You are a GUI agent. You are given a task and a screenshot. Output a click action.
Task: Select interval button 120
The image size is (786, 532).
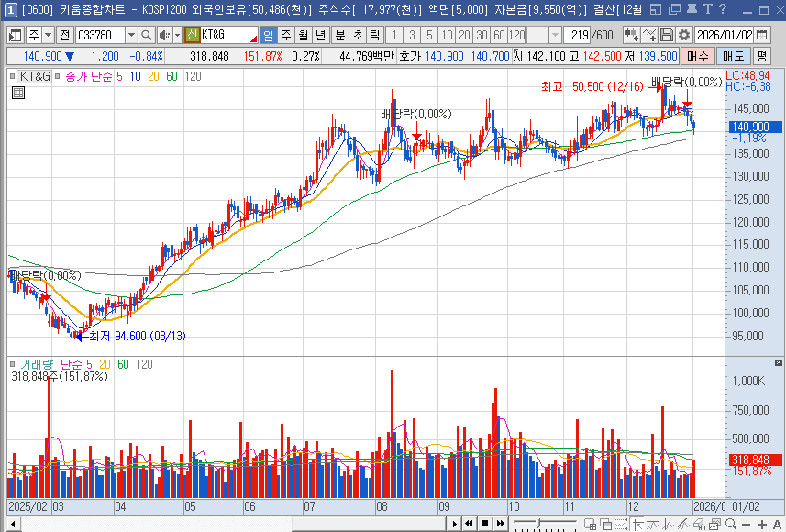click(x=516, y=35)
